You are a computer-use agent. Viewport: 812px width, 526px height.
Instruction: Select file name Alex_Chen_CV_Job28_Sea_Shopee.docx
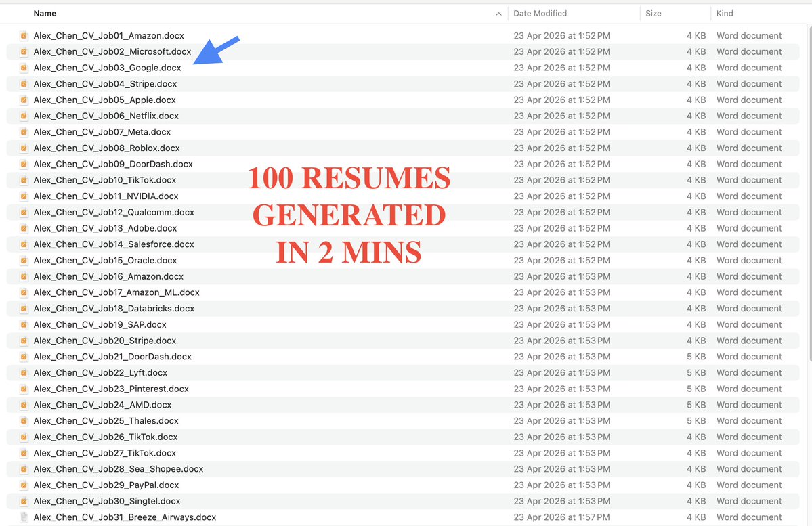(x=119, y=469)
